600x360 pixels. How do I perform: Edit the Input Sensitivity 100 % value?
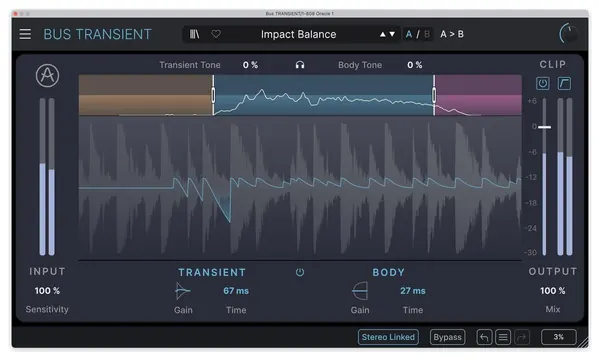point(47,291)
